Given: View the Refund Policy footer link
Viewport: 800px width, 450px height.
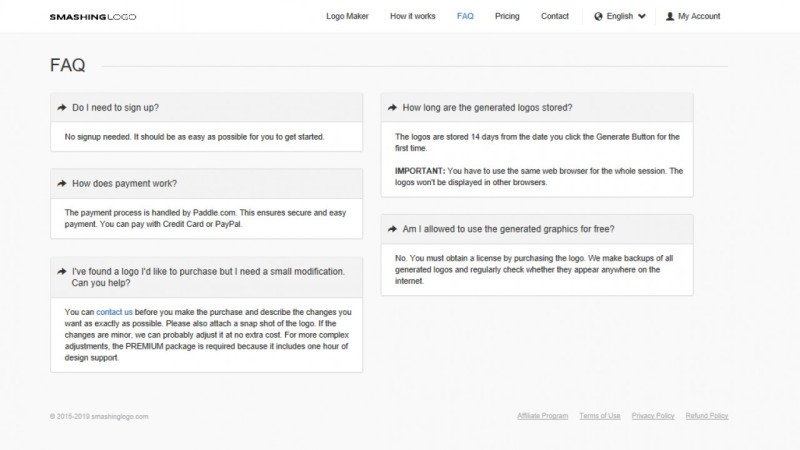Looking at the screenshot, I should pos(706,416).
